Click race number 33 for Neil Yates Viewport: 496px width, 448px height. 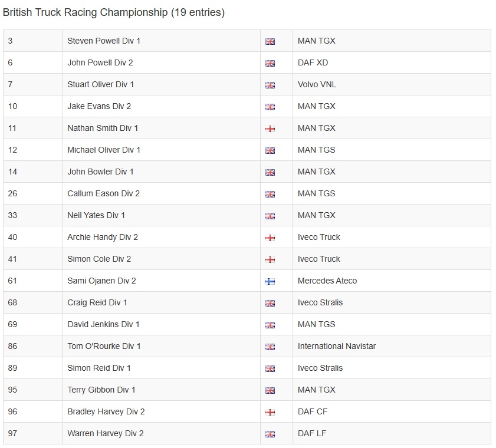coord(12,215)
